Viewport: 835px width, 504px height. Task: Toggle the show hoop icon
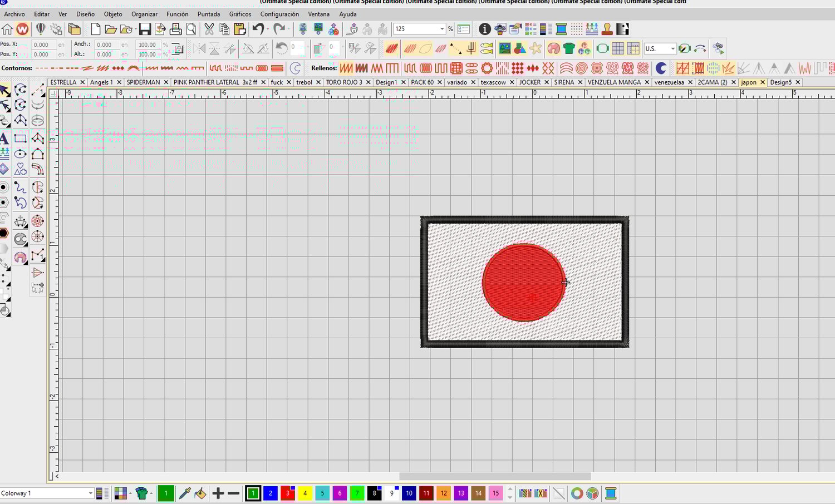[602, 49]
